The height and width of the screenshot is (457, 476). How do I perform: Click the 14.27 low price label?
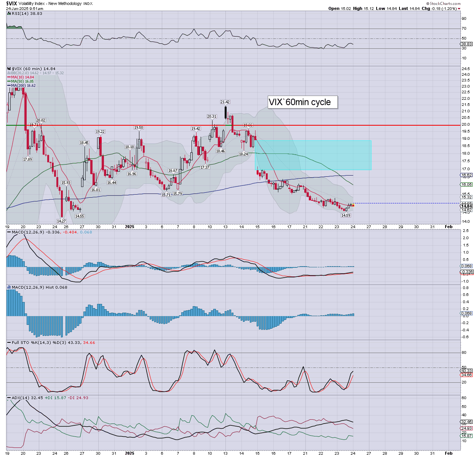coord(61,221)
